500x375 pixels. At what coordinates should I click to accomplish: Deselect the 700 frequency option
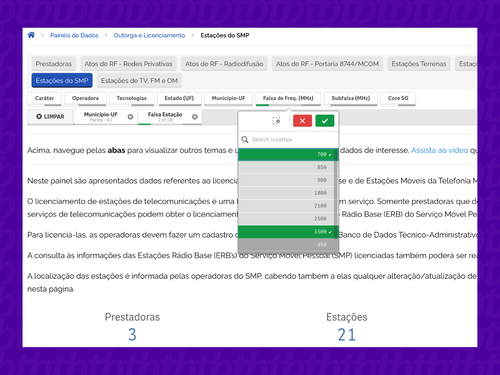pos(287,155)
